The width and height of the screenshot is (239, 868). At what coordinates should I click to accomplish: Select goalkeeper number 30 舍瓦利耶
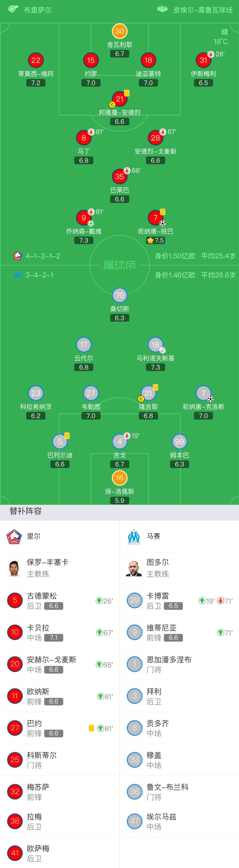[119, 31]
